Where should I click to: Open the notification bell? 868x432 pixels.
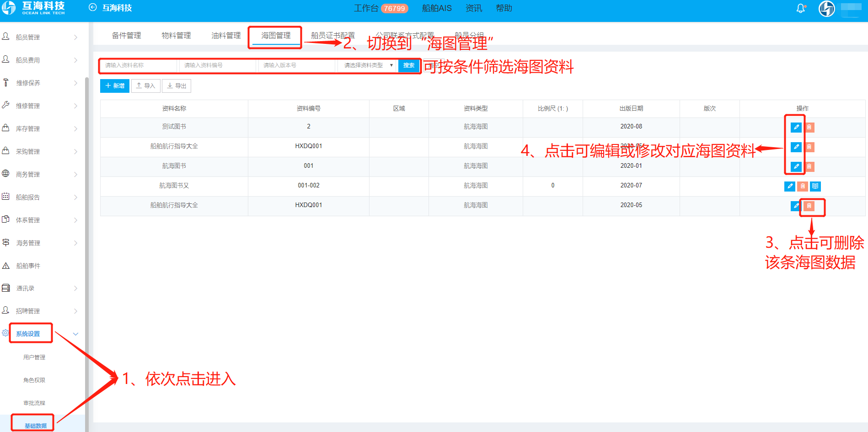(801, 8)
